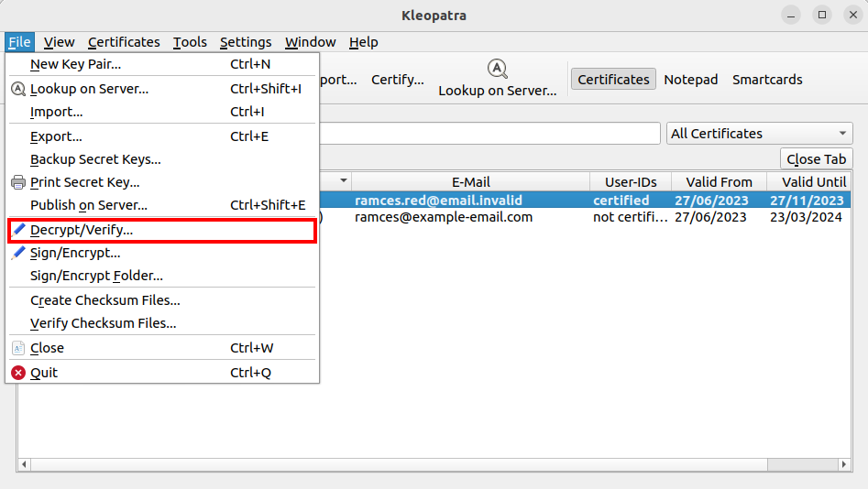The width and height of the screenshot is (868, 489).
Task: Open the Help menu
Action: click(x=364, y=42)
